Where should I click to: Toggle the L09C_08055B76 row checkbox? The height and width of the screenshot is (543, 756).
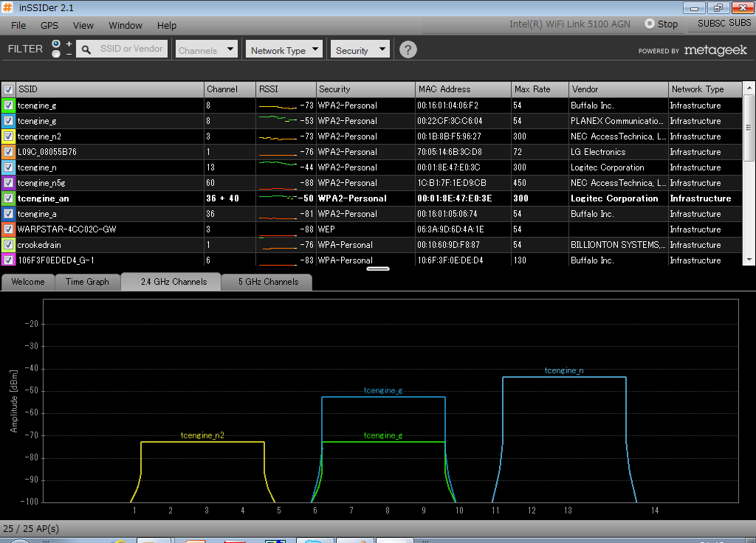coord(8,152)
